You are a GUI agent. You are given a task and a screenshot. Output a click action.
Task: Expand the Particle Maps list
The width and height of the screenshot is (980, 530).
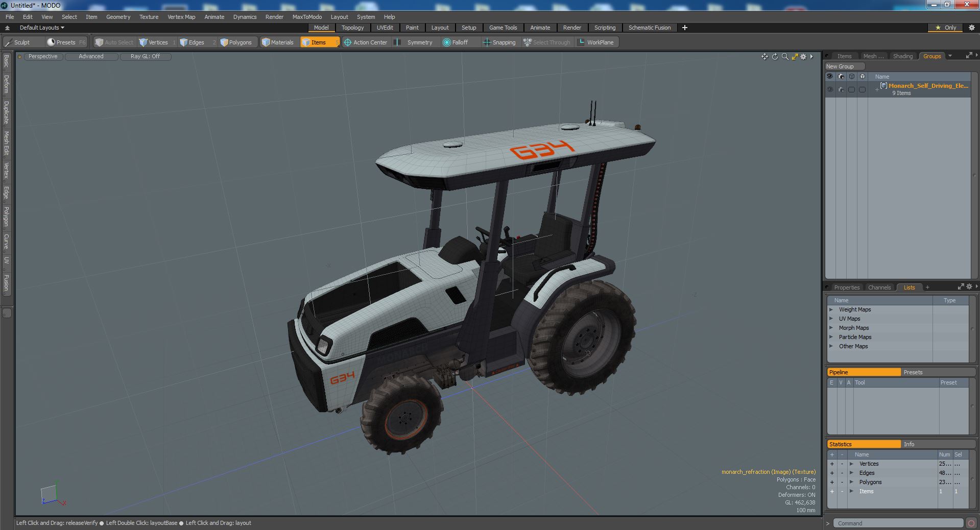coord(831,338)
